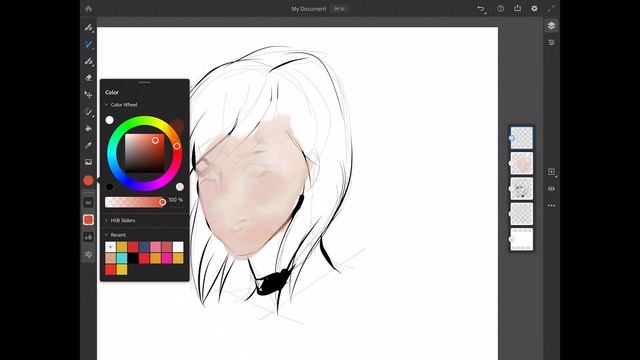Pick the pink recent swatch
The image size is (640, 360).
(156, 247)
